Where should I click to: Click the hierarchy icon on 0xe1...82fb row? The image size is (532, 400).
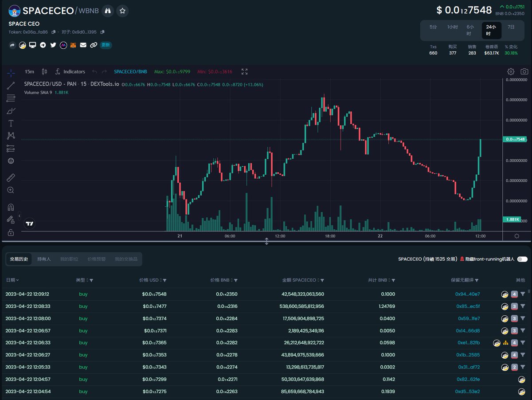click(x=505, y=343)
